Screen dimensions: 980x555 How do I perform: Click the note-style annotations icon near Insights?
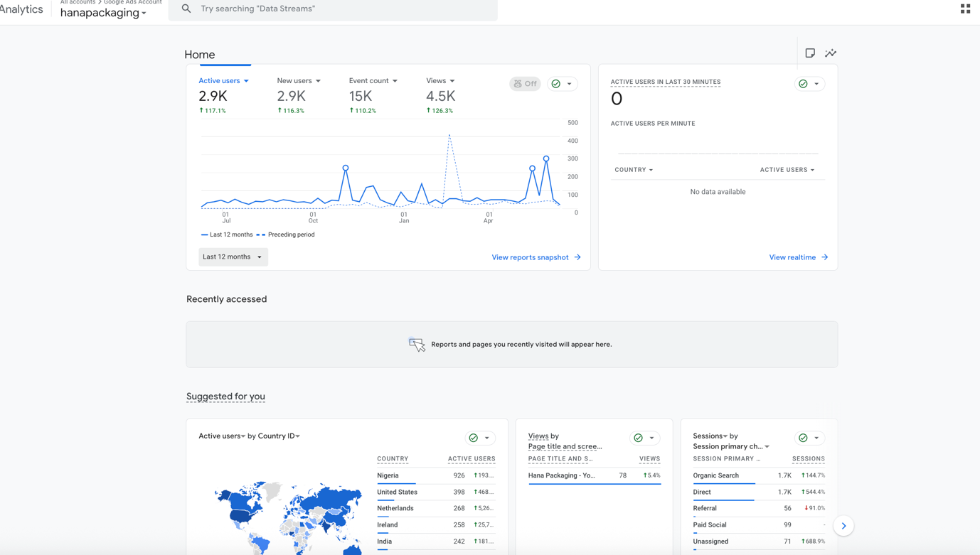point(810,53)
